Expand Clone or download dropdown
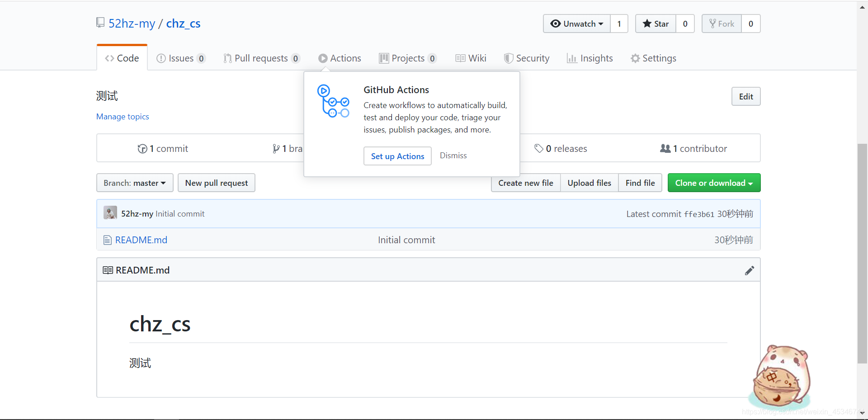Screen dimensions: 868x420 [714, 183]
